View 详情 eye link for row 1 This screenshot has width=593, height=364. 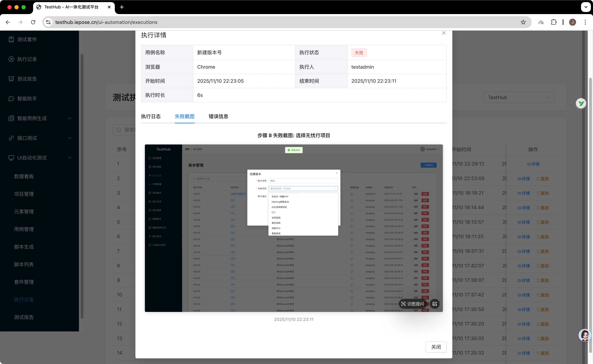tap(533, 164)
